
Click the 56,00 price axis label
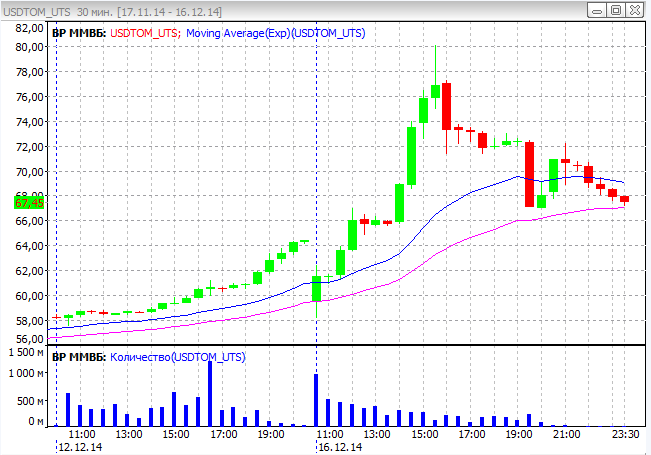(x=28, y=338)
